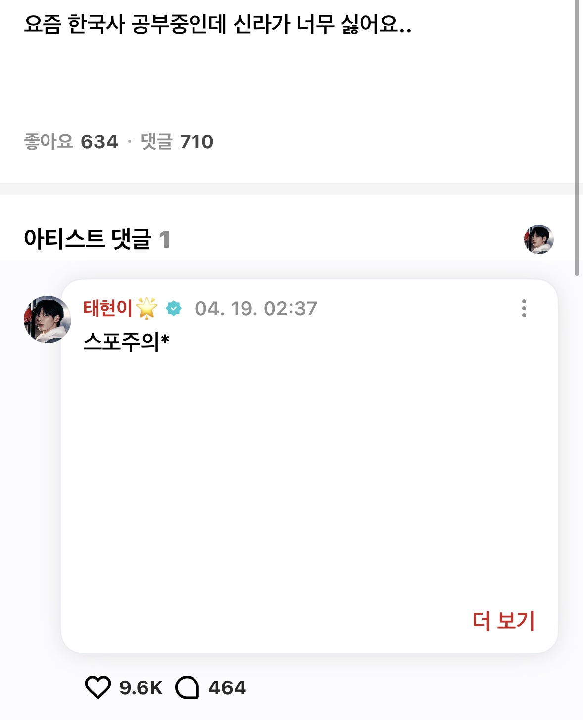Select the 아티스트 댓글 1 section header

[x=97, y=239]
